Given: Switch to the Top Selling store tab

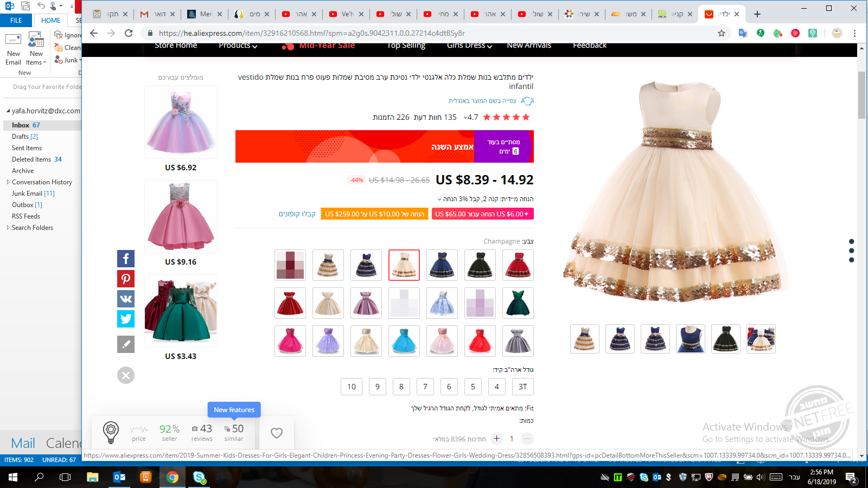Looking at the screenshot, I should [405, 46].
